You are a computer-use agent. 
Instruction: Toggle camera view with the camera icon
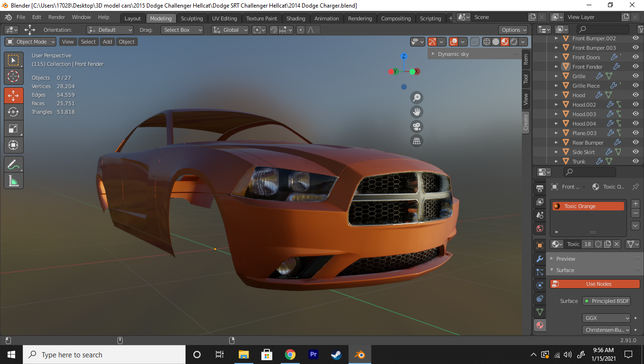click(x=417, y=127)
